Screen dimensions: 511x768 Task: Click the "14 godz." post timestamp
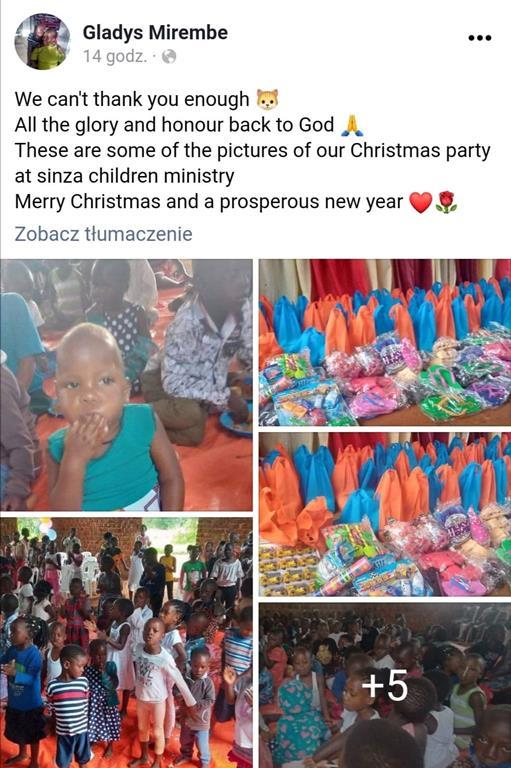coord(115,57)
